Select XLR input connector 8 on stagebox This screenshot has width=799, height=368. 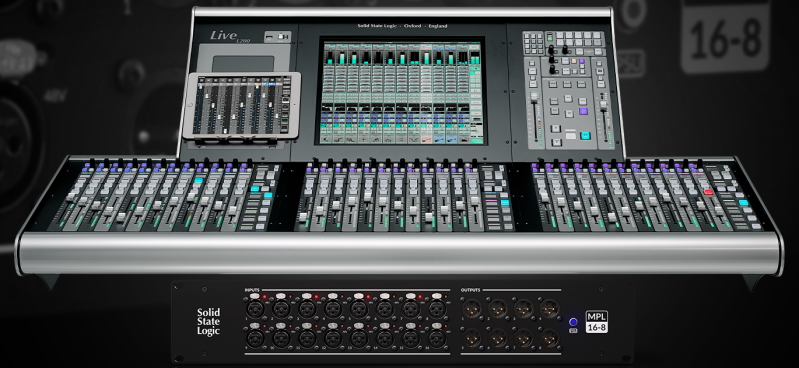tap(437, 309)
